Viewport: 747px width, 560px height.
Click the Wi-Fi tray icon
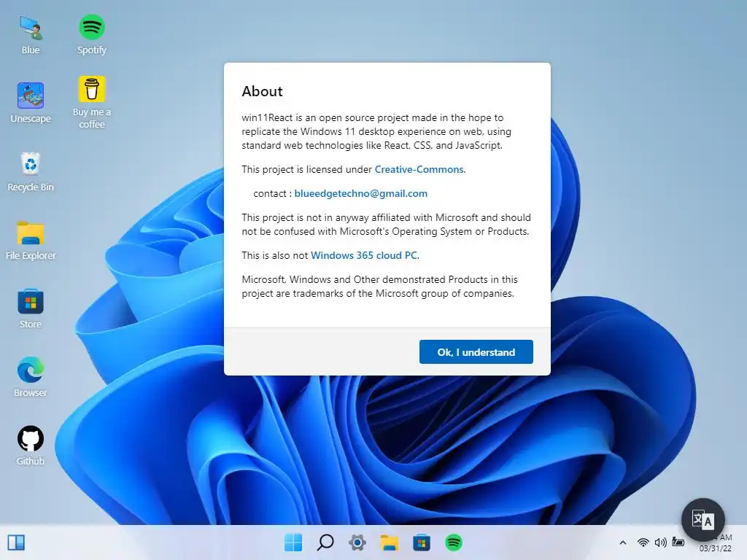click(643, 542)
